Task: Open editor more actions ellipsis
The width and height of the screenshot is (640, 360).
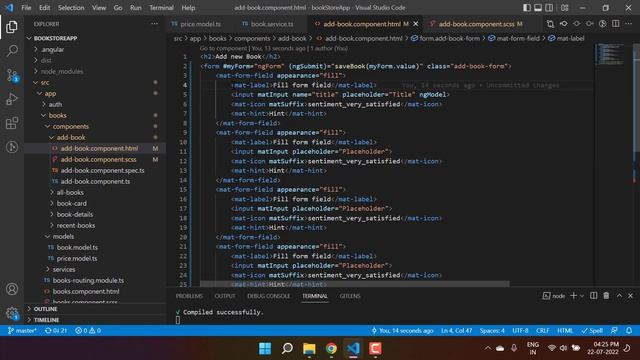Action: tap(629, 24)
